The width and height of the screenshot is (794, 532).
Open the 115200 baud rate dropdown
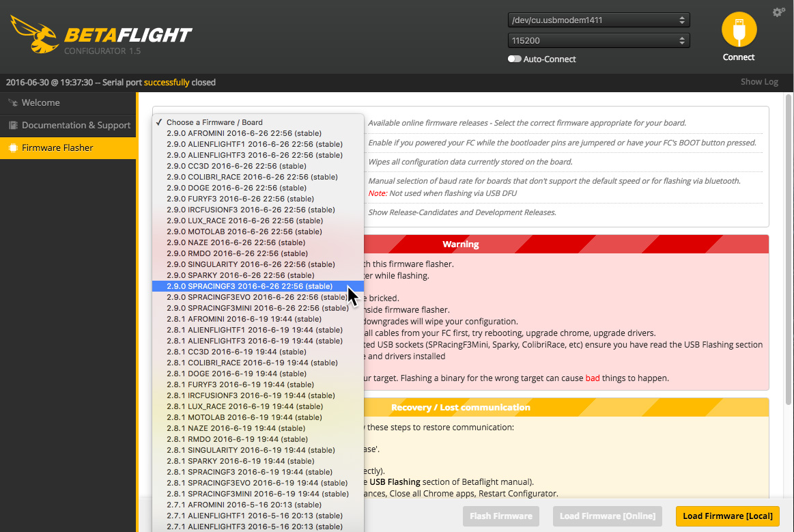(x=599, y=40)
